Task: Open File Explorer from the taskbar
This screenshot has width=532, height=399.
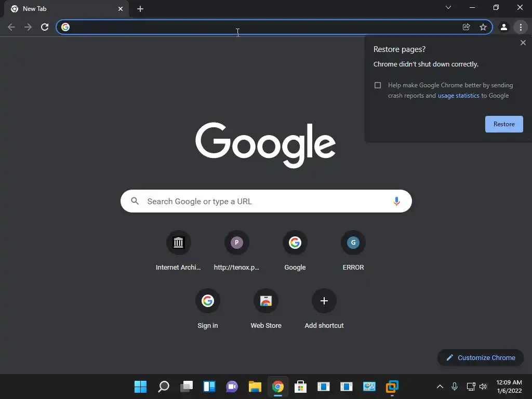Action: (255, 387)
